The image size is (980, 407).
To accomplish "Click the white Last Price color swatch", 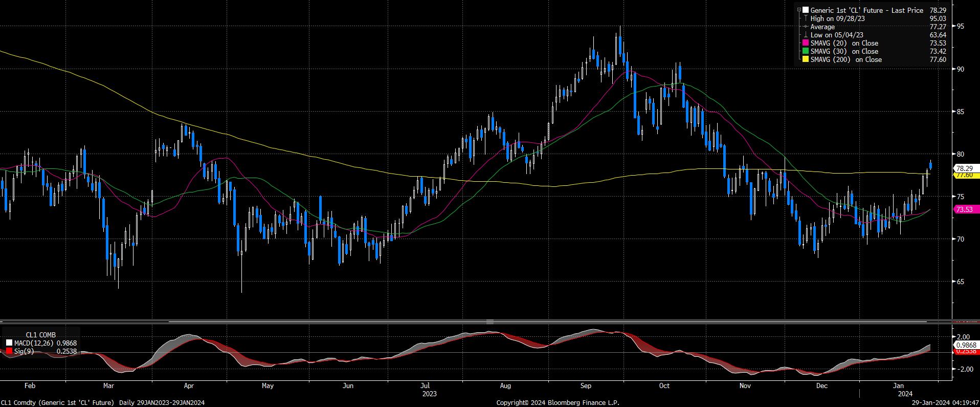I will [806, 10].
